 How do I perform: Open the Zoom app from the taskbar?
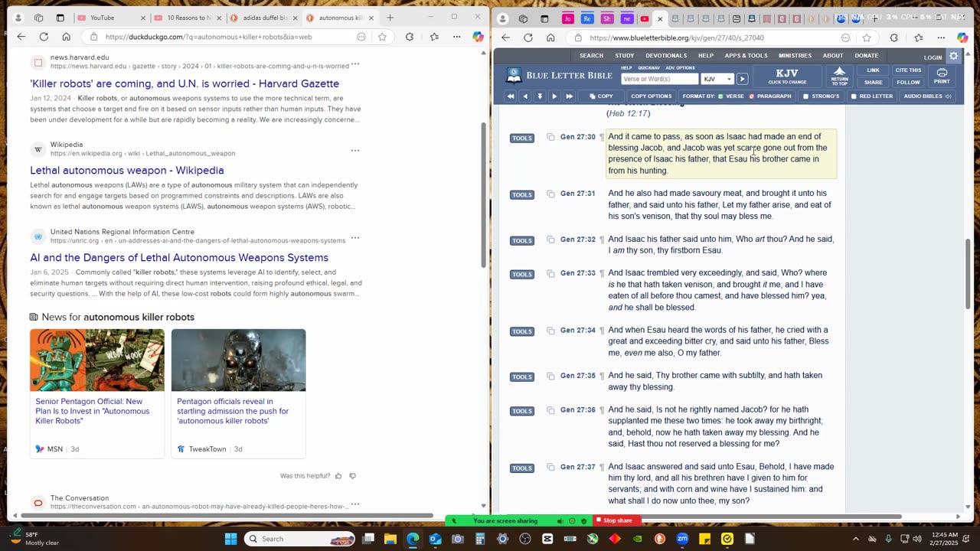coord(682,539)
